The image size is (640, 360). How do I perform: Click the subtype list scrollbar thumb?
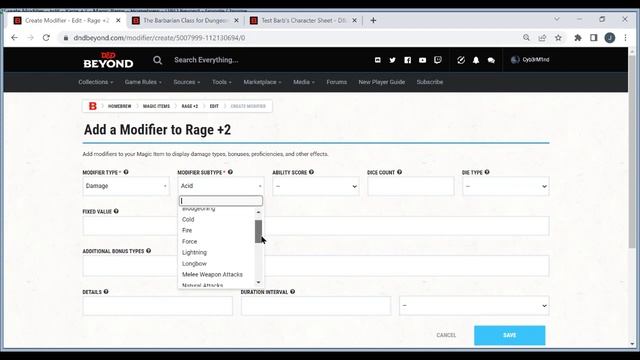[x=258, y=231]
